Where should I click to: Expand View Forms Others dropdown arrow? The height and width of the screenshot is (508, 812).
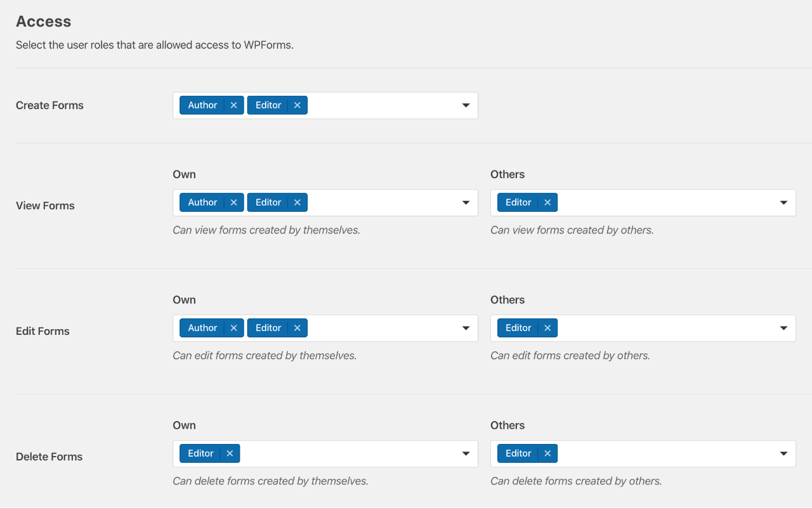[783, 203]
